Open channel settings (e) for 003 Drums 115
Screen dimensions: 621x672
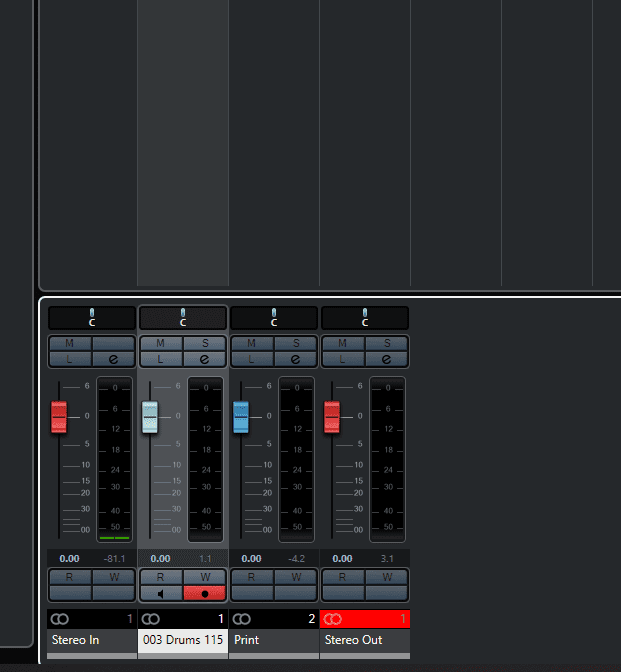click(x=204, y=359)
